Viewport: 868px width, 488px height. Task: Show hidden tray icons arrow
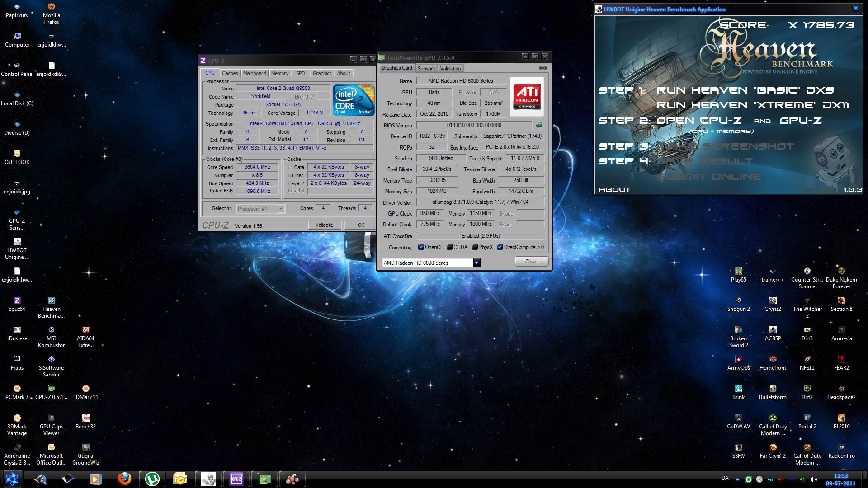[737, 479]
